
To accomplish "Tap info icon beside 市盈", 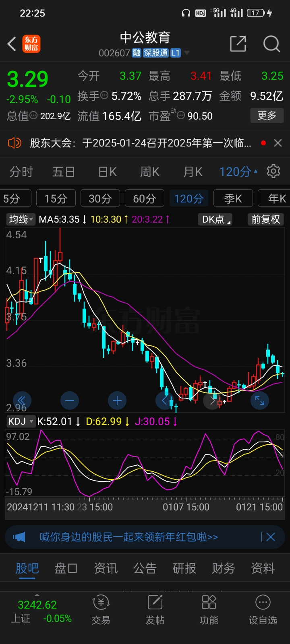I will [x=181, y=116].
